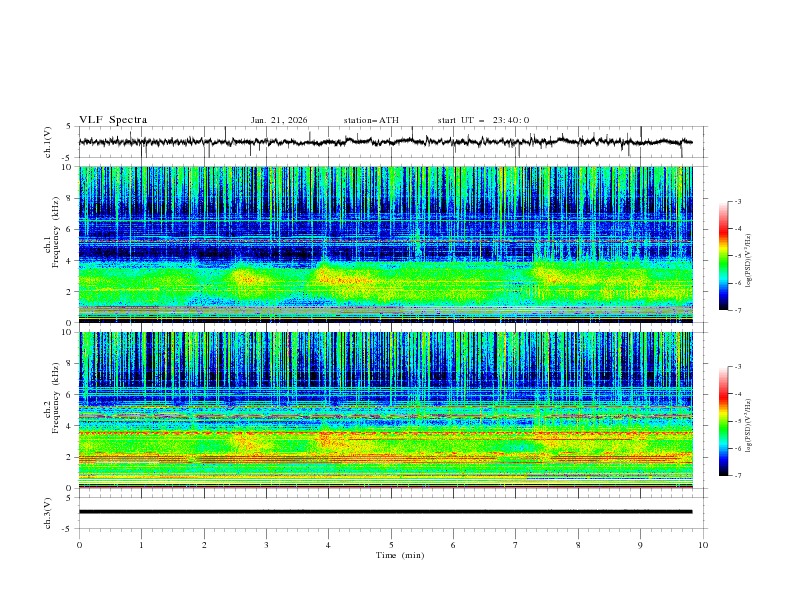Click the 'station=ATH' label
Viewport: 792px width, 612px height.
371,120
